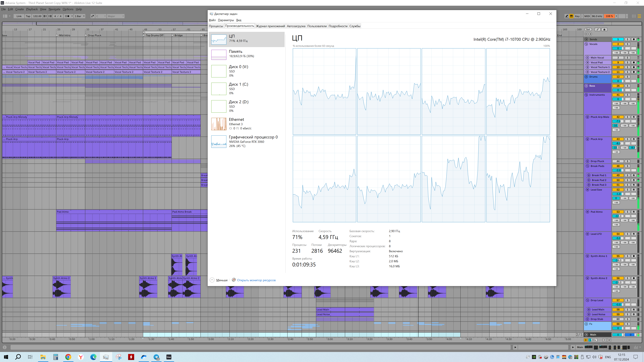Open resource monitor link
Viewport: 644px width, 362px height.
(256, 280)
